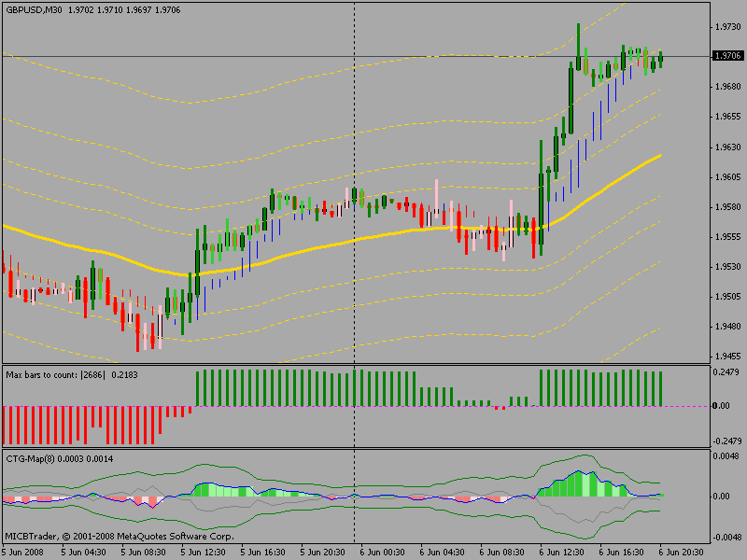
Task: Select the 0.0048 upper CTG-Map scale value
Action: [x=726, y=456]
